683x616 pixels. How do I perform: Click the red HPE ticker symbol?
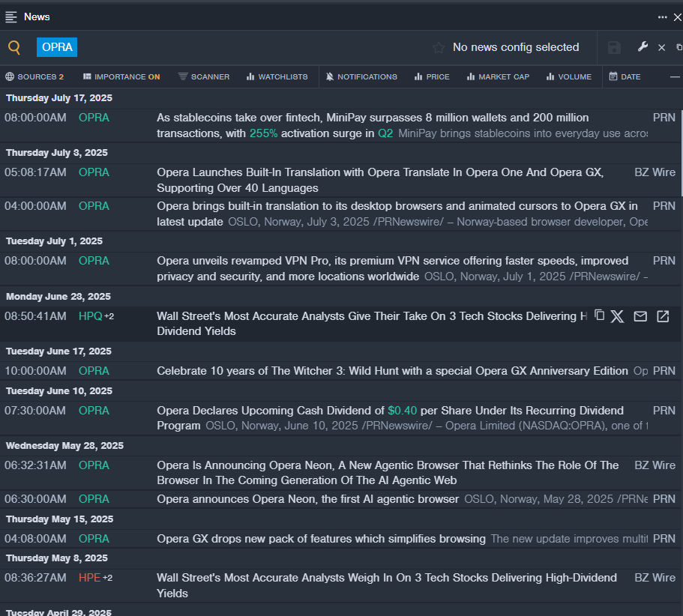(x=89, y=578)
